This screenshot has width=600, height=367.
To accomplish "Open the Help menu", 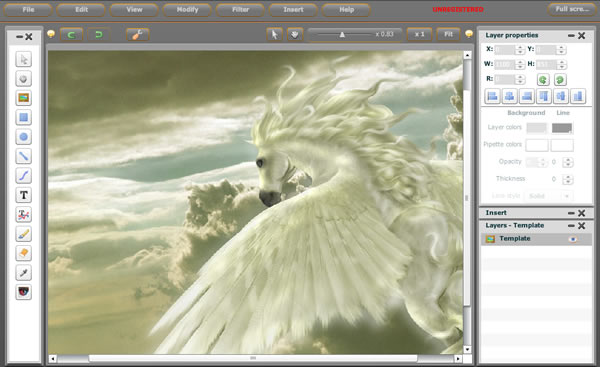I will click(346, 10).
